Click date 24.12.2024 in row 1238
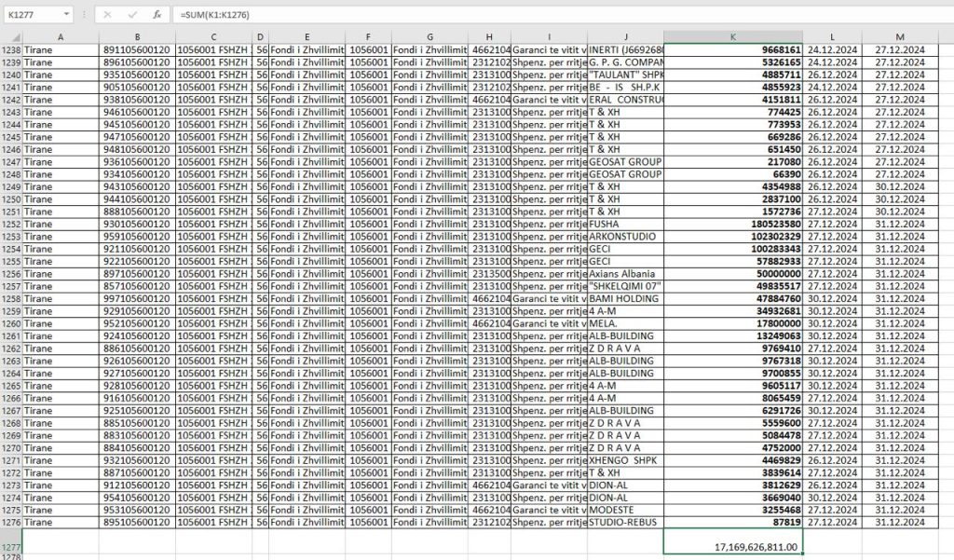The width and height of the screenshot is (954, 560). click(x=832, y=50)
